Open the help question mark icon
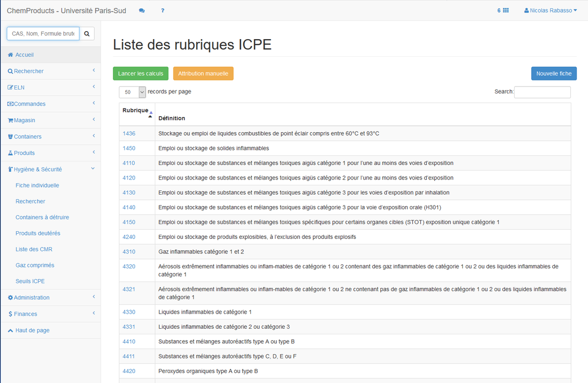The image size is (588, 383). (x=162, y=11)
